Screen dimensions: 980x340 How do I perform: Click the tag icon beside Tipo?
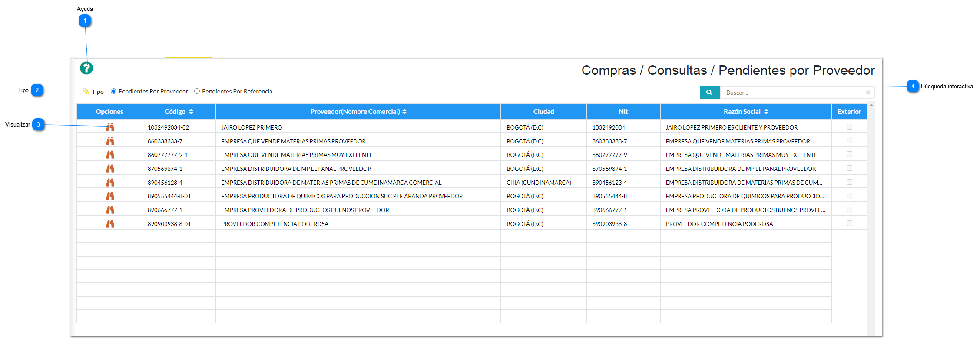[x=86, y=91]
